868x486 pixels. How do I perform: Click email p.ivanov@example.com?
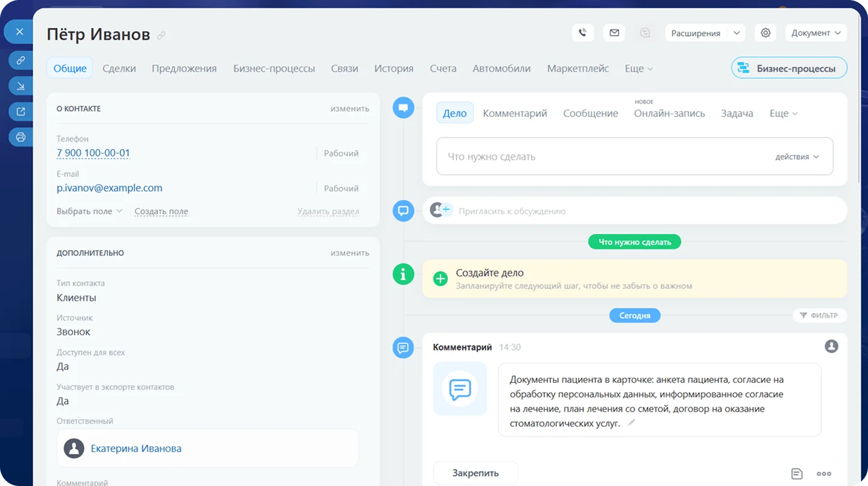pos(110,188)
